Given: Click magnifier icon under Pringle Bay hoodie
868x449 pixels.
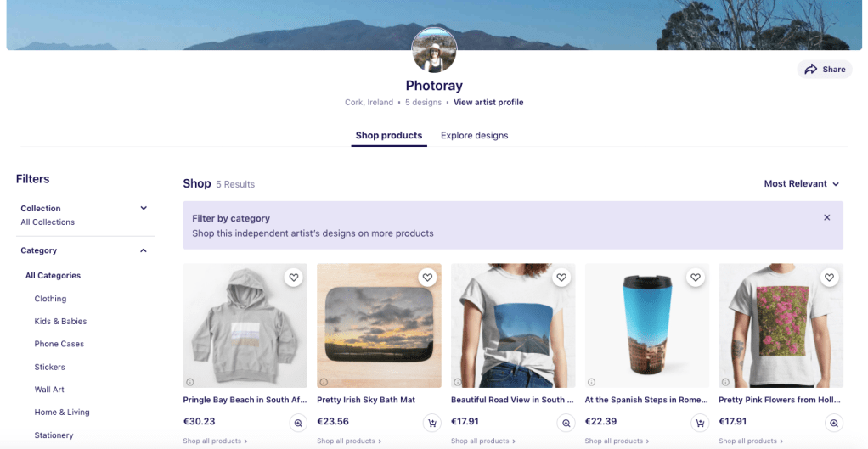Looking at the screenshot, I should point(298,423).
